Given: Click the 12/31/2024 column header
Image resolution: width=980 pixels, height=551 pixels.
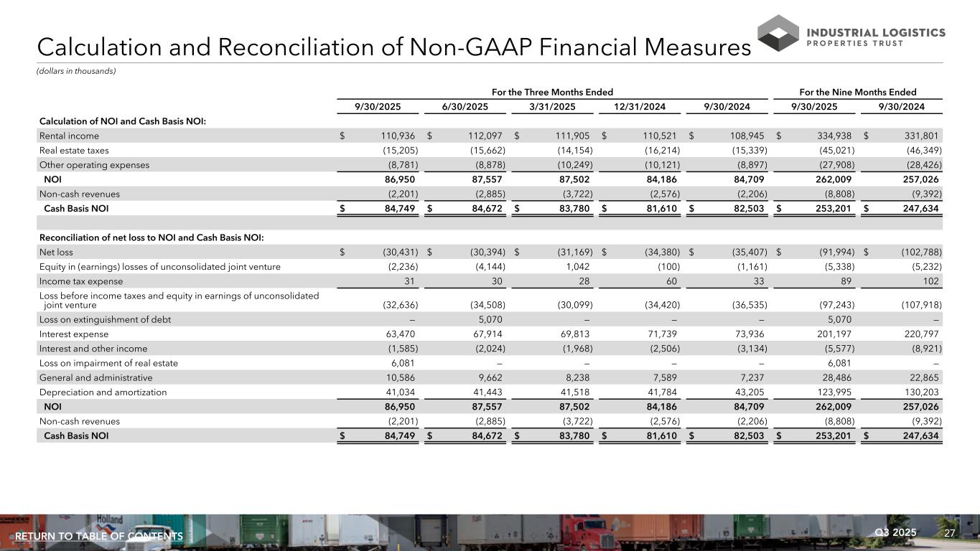Looking at the screenshot, I should coord(640,107).
